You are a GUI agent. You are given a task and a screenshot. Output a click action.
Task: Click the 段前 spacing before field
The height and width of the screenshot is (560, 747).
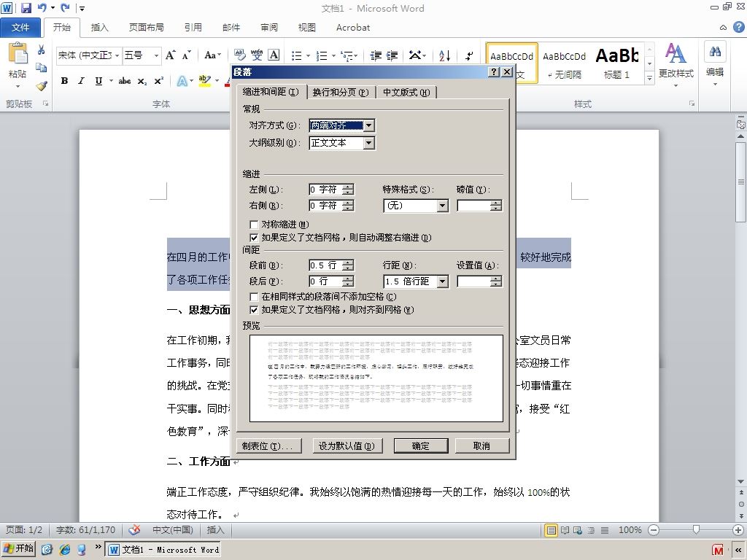(x=325, y=265)
